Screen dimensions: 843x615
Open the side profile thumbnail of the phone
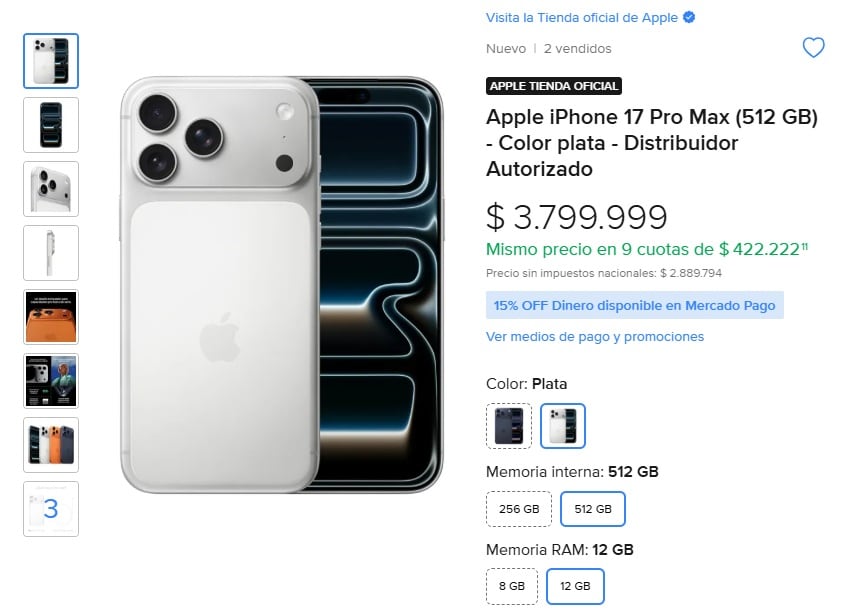pos(50,253)
